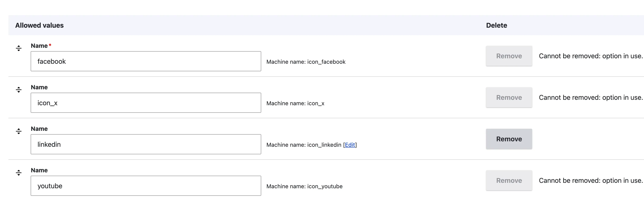Remove the linkedin allowed value
The height and width of the screenshot is (200, 644).
coord(509,139)
